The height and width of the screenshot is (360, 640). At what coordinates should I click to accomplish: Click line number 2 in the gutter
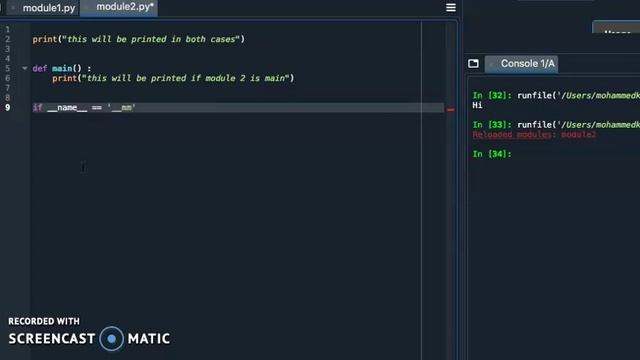[x=7, y=39]
